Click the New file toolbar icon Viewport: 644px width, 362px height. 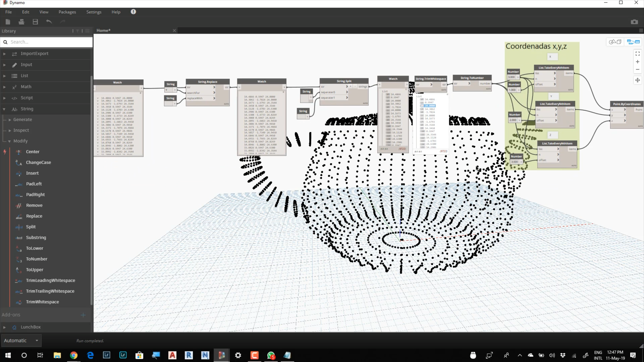tap(8, 22)
